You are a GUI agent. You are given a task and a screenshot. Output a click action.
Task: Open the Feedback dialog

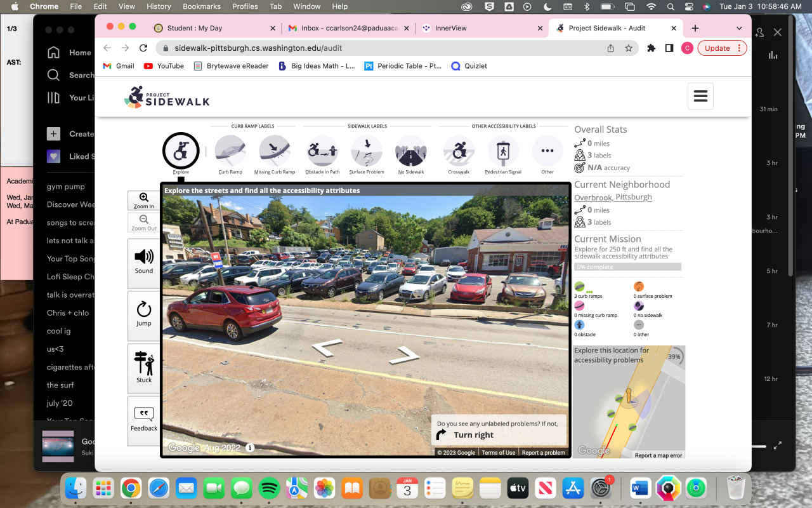tap(144, 420)
